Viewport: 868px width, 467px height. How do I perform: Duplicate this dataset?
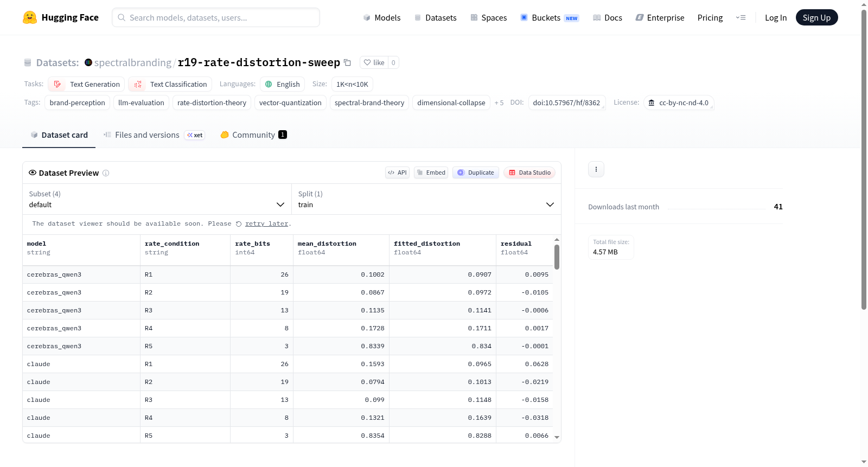(x=476, y=172)
